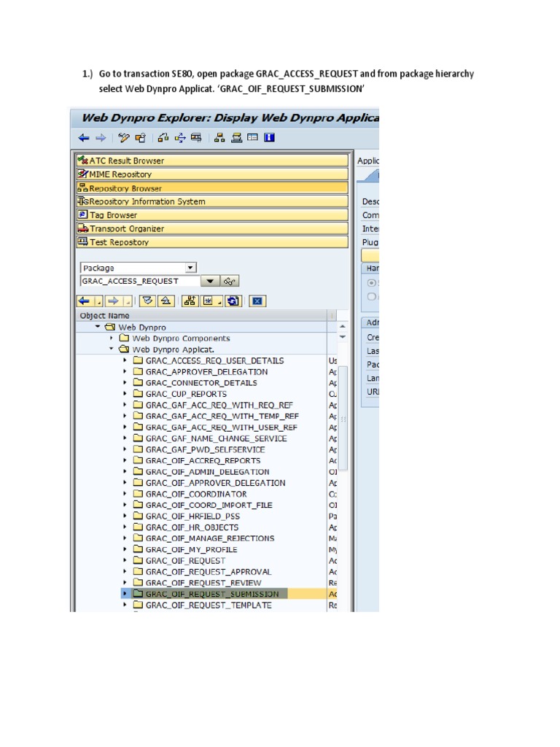The image size is (560, 747).
Task: Select GRAC_GAF_ACC_REQ_WITH_USER_REF entry
Action: (x=222, y=427)
